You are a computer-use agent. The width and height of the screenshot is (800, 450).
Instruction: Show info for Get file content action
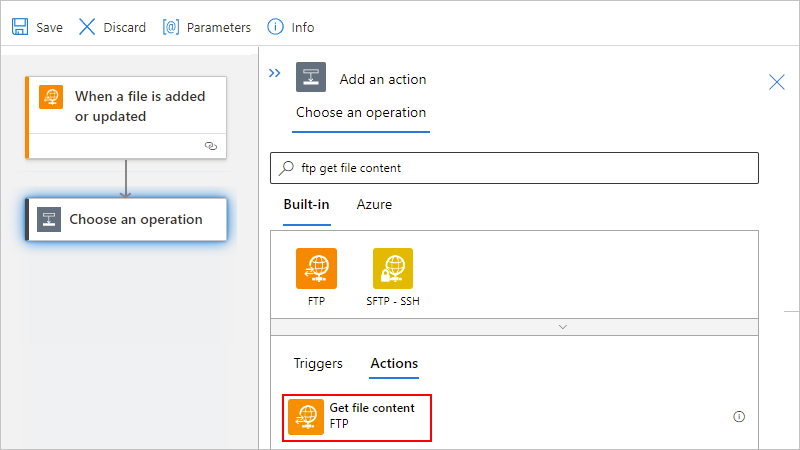739,416
